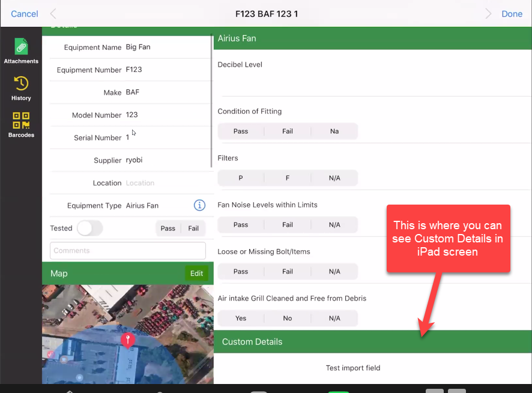Choose Fail for Loose or Missing Bolt/Items

coord(288,272)
